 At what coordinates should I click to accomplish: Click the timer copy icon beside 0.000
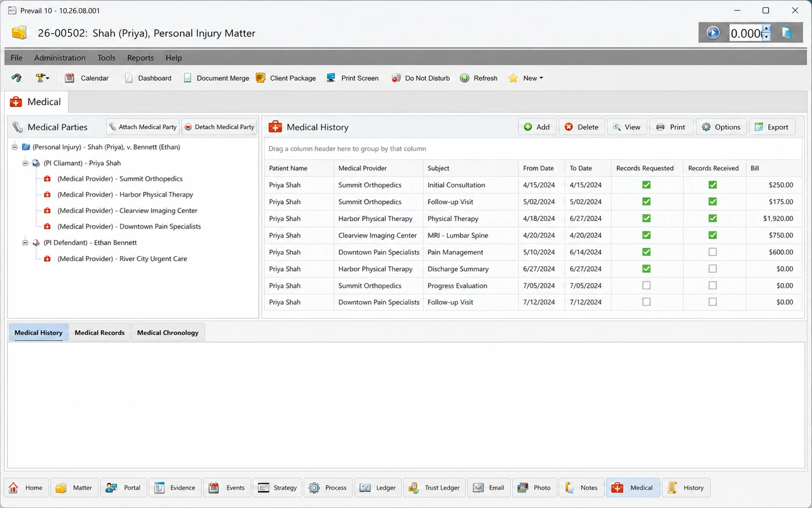787,33
